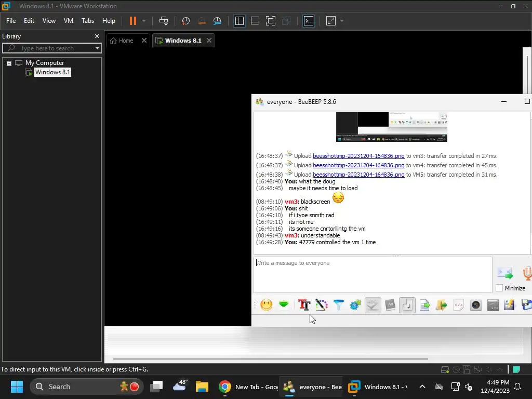The height and width of the screenshot is (399, 532).
Task: Open the VMware Help menu
Action: [x=109, y=21]
